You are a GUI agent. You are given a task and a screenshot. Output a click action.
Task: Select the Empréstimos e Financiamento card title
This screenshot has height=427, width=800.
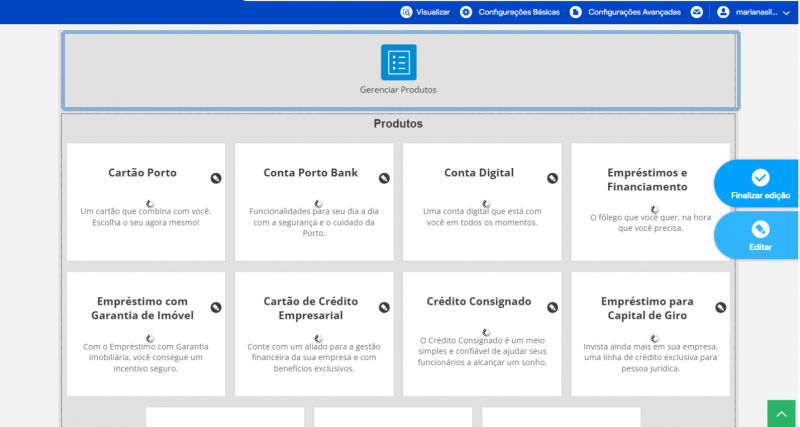[647, 180]
